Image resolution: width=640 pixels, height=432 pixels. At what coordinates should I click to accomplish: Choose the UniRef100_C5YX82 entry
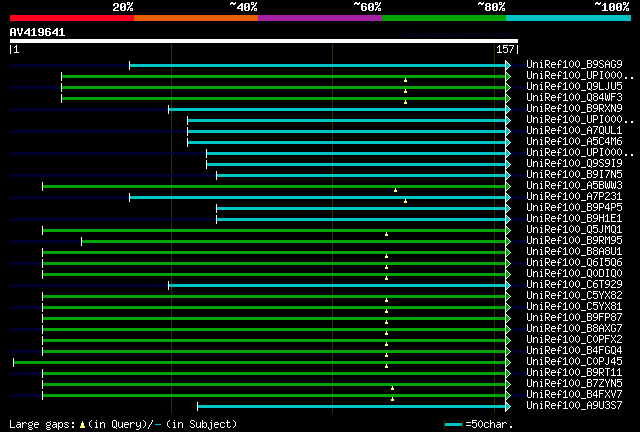pyautogui.click(x=574, y=296)
